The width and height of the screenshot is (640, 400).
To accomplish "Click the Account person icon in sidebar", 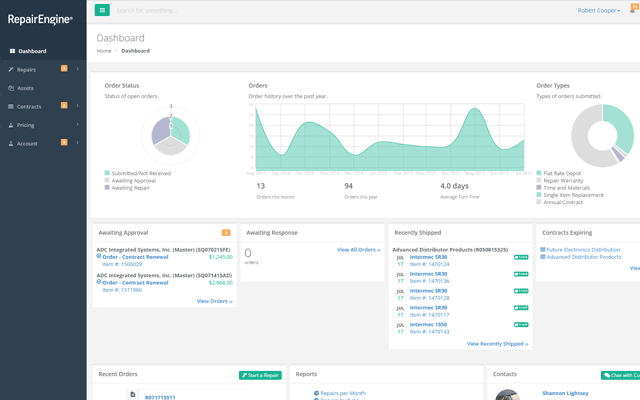I will pyautogui.click(x=11, y=144).
